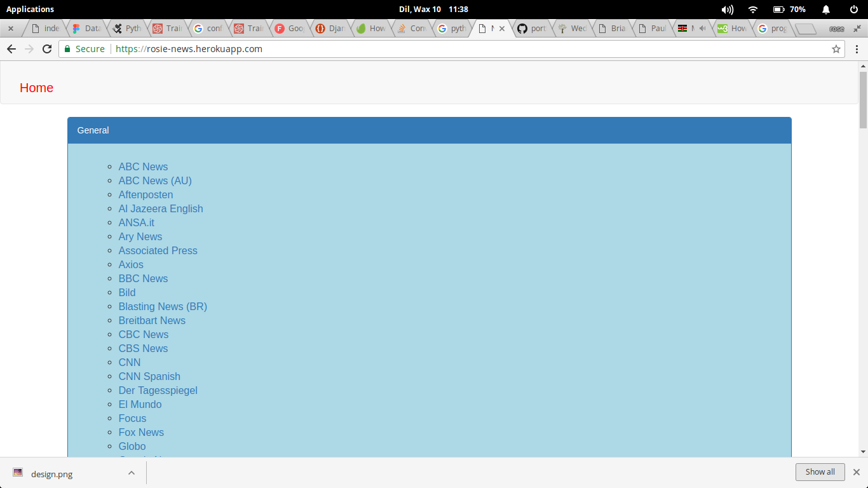
Task: Open the Ary News link
Action: 140,236
